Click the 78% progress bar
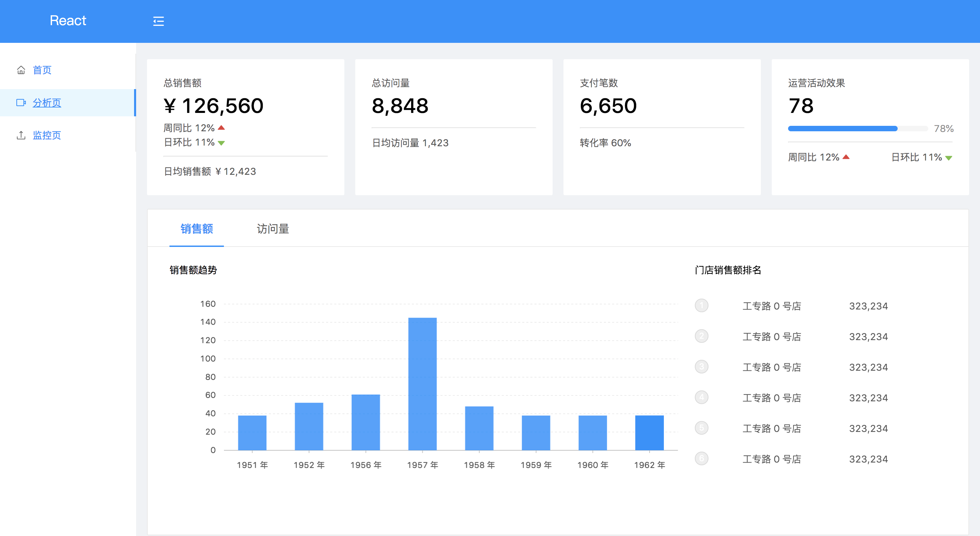 857,129
